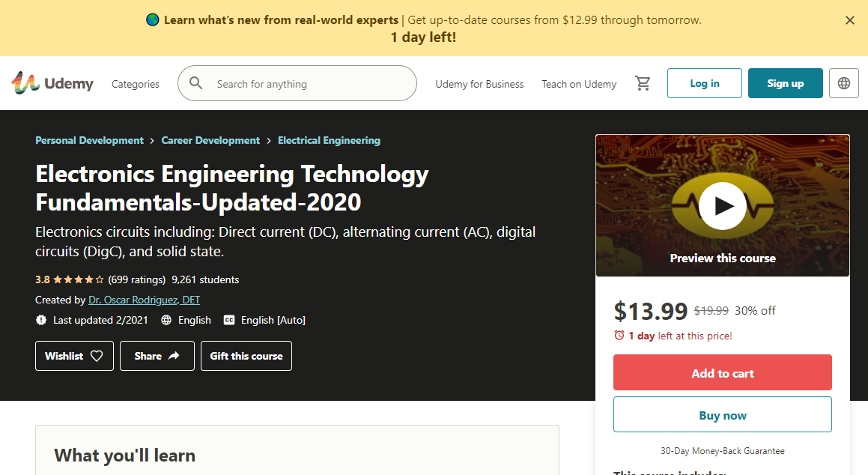Screen dimensions: 868x475
Task: Dismiss the yellow promo banner
Action: [850, 21]
